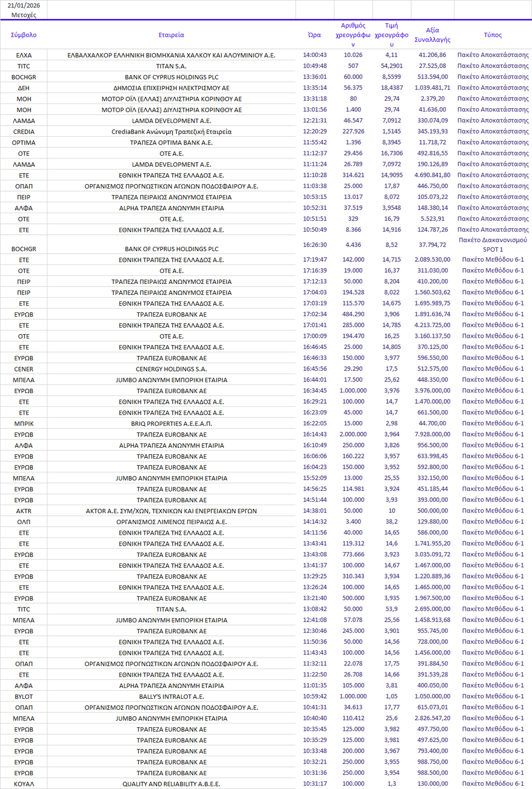Screen dimensions: 532x789
Task: Click the date cell 21/01/2026
Action: point(24,5)
